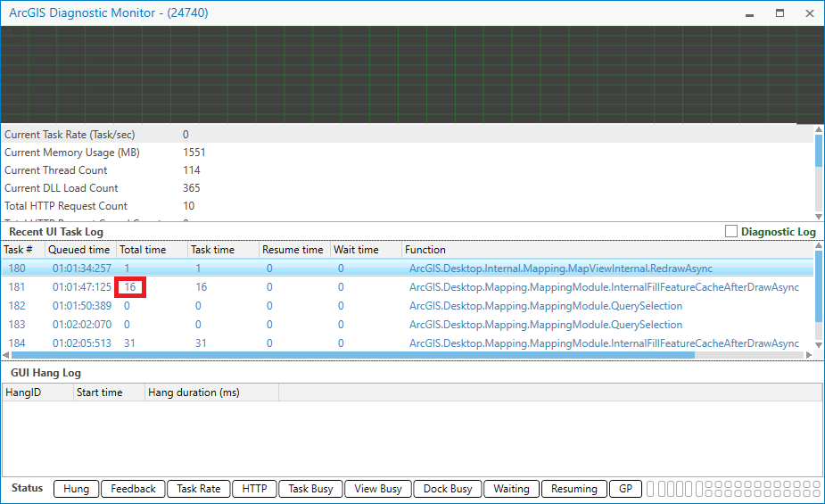Maximize the Diagnostic Monitor window
The width and height of the screenshot is (825, 504).
[x=780, y=13]
